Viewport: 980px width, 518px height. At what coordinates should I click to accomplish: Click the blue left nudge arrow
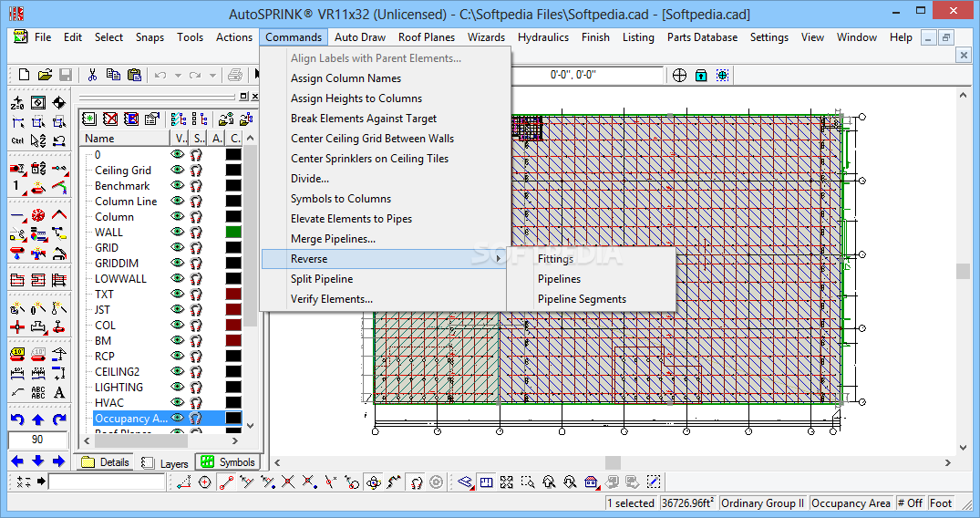17,461
